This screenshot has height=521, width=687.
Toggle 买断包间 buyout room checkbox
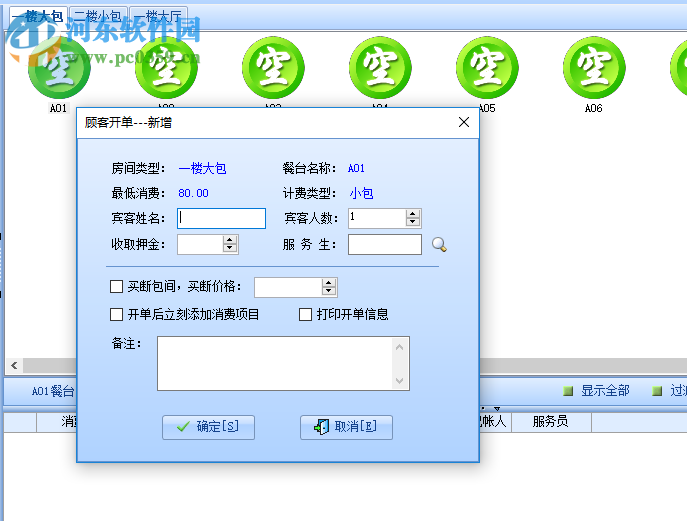click(x=116, y=287)
